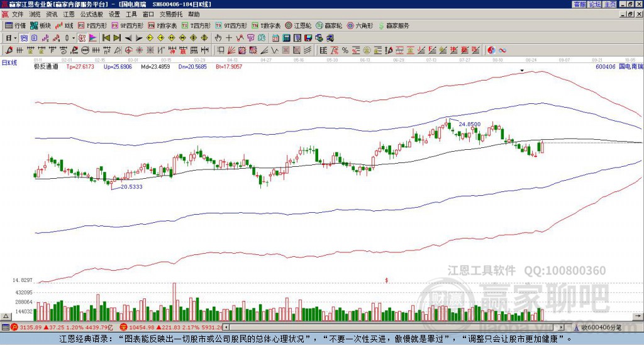Open the 江恩 menu

(x=69, y=14)
